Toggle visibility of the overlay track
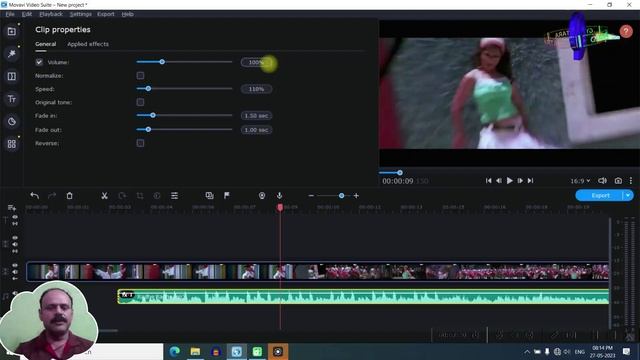This screenshot has height=360, width=640. click(15, 238)
